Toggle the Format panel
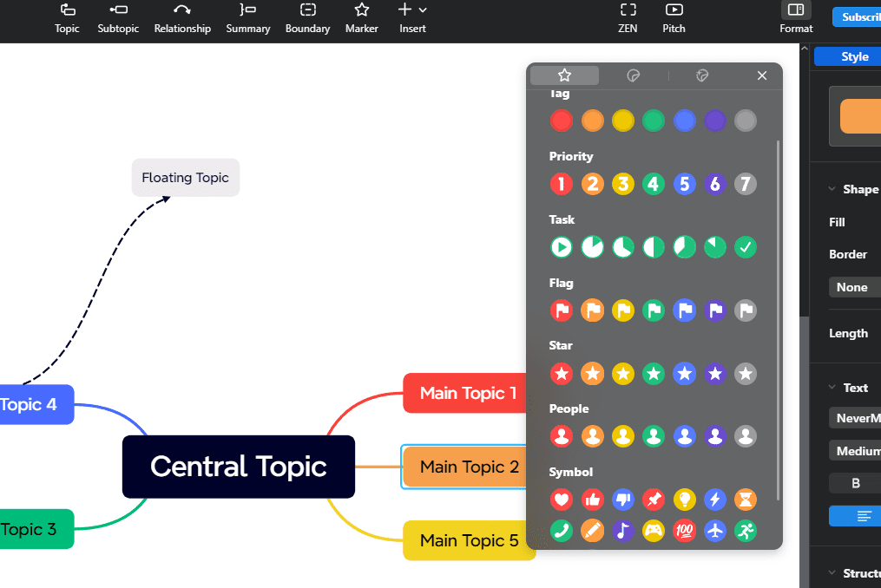This screenshot has width=881, height=588. pos(795,18)
